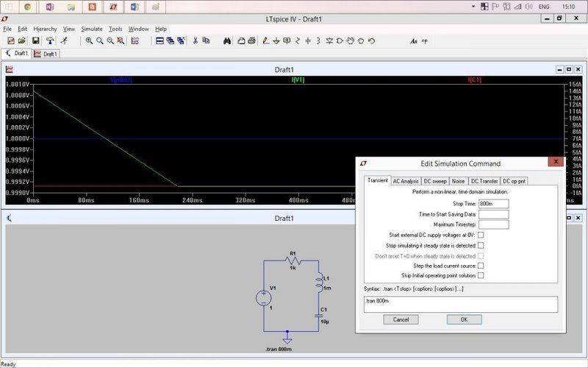This screenshot has height=368, width=588.
Task: Select the Resistor tool
Action: 298,41
